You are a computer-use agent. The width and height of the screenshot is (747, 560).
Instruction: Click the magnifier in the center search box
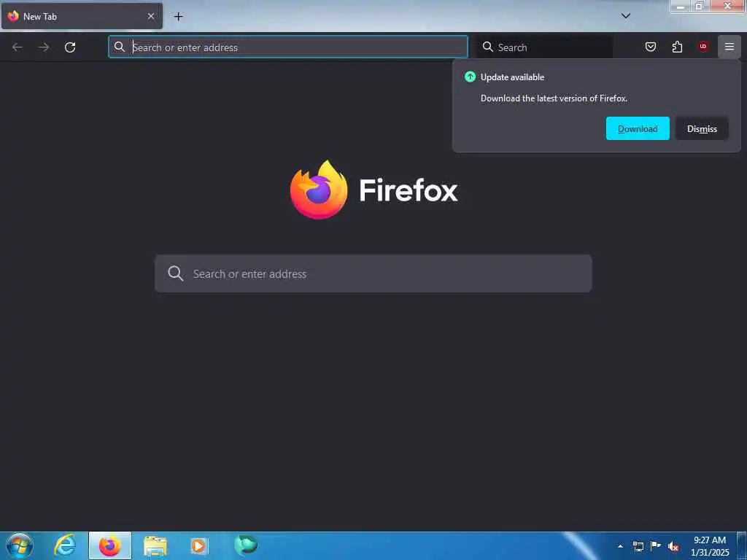click(175, 273)
